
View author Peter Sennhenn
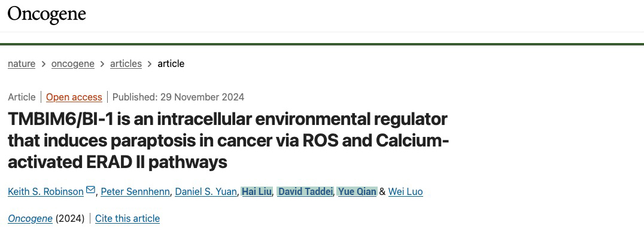coord(135,191)
